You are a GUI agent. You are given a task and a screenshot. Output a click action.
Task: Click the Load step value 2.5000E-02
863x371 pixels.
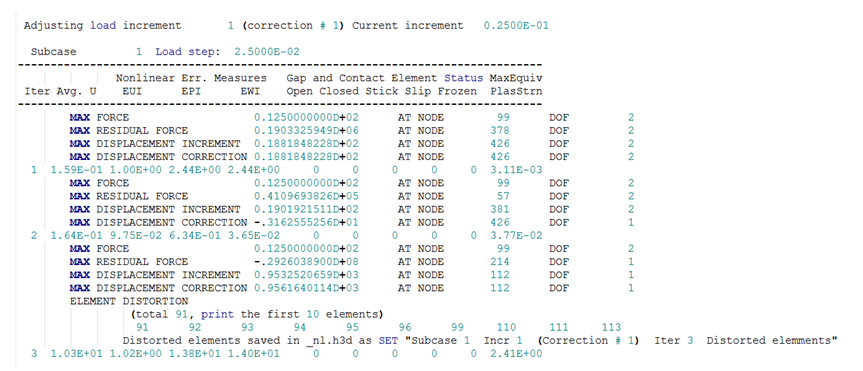tap(267, 52)
